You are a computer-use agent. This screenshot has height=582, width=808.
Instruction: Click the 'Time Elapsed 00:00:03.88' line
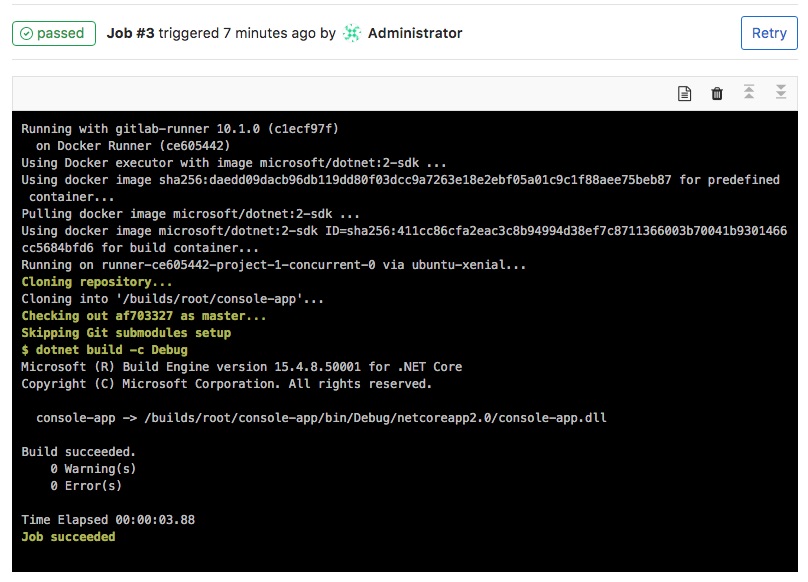[108, 520]
